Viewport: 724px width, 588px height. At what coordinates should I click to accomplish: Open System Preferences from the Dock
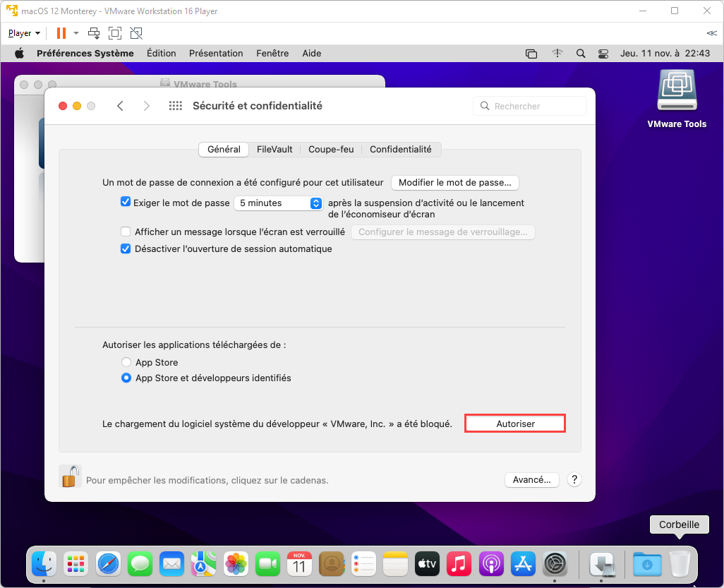click(555, 563)
